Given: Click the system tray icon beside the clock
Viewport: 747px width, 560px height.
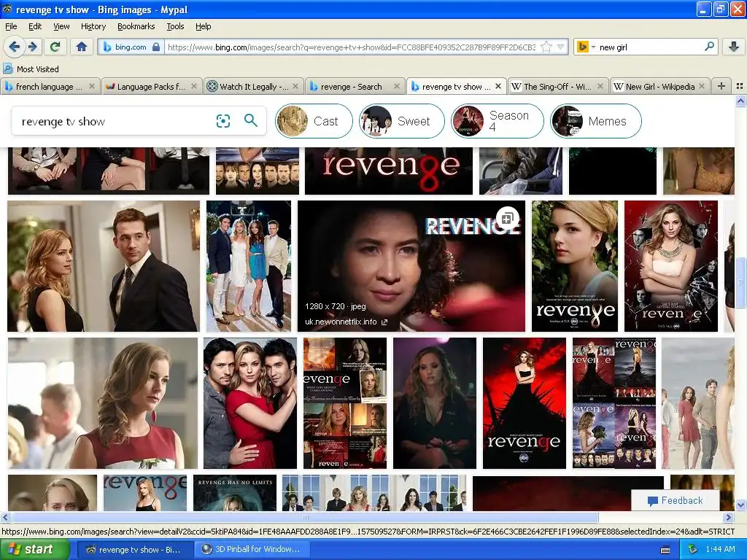Looking at the screenshot, I should (693, 549).
